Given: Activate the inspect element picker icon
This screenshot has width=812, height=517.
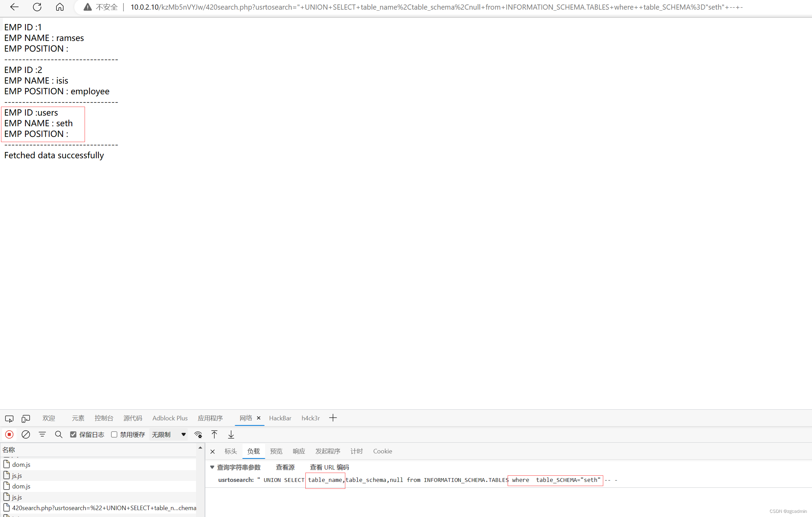Looking at the screenshot, I should coord(9,418).
